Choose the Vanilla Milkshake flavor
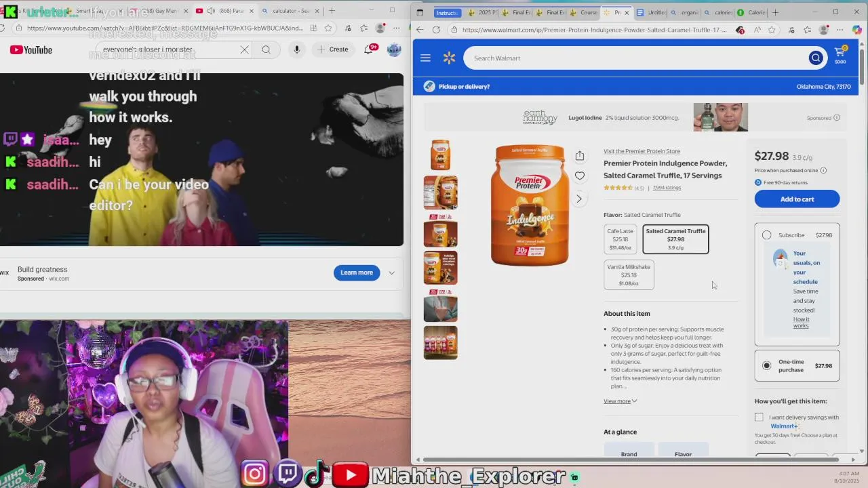868x488 pixels. coord(629,274)
